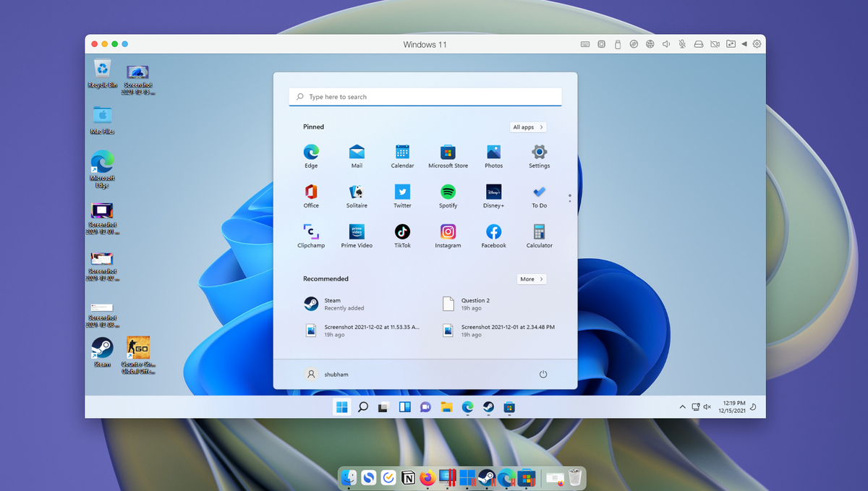Open Prime Video from the Start menu
Screen dimensions: 868x491
357,231
